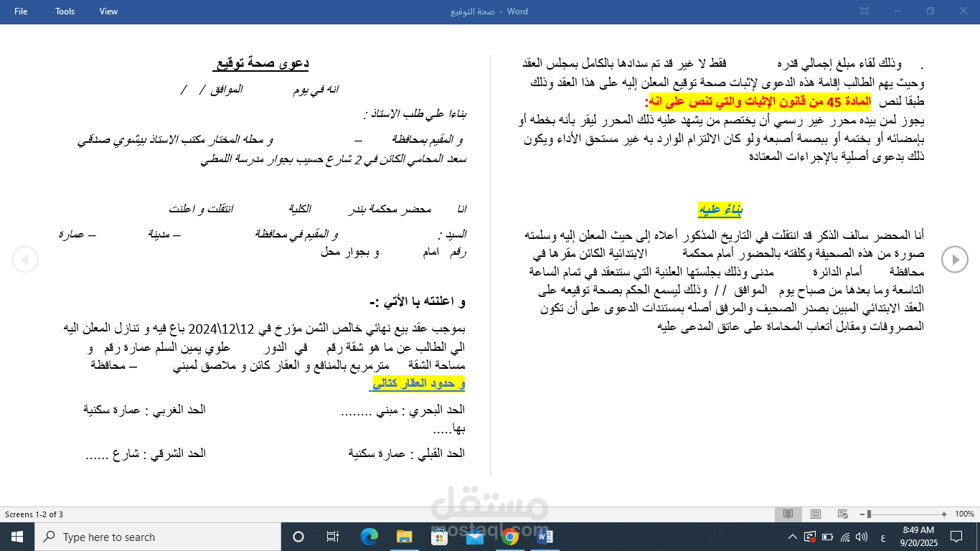Click the heading دعوى صحة توقيع
This screenshot has width=980, height=551.
(x=261, y=64)
